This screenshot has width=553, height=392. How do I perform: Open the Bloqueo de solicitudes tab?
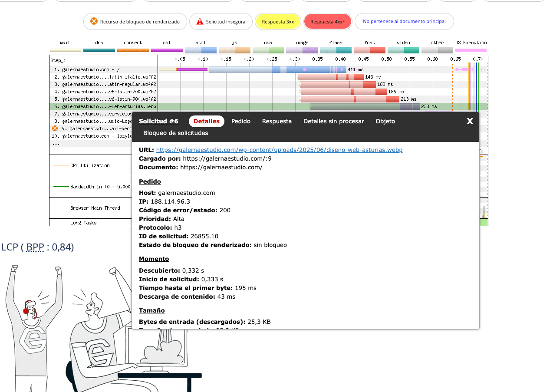tap(176, 133)
